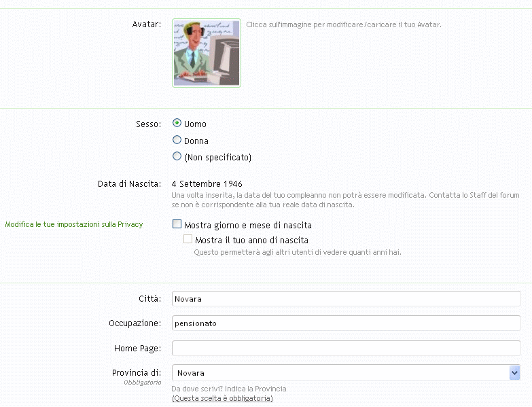Click the avatar image to change it
The width and height of the screenshot is (532, 407).
[207, 53]
